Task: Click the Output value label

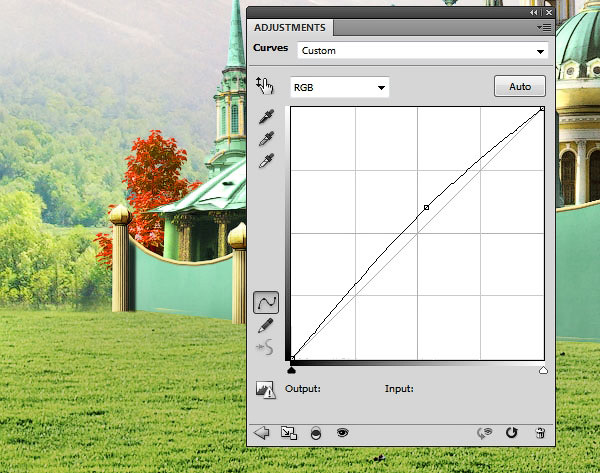Action: pos(303,389)
